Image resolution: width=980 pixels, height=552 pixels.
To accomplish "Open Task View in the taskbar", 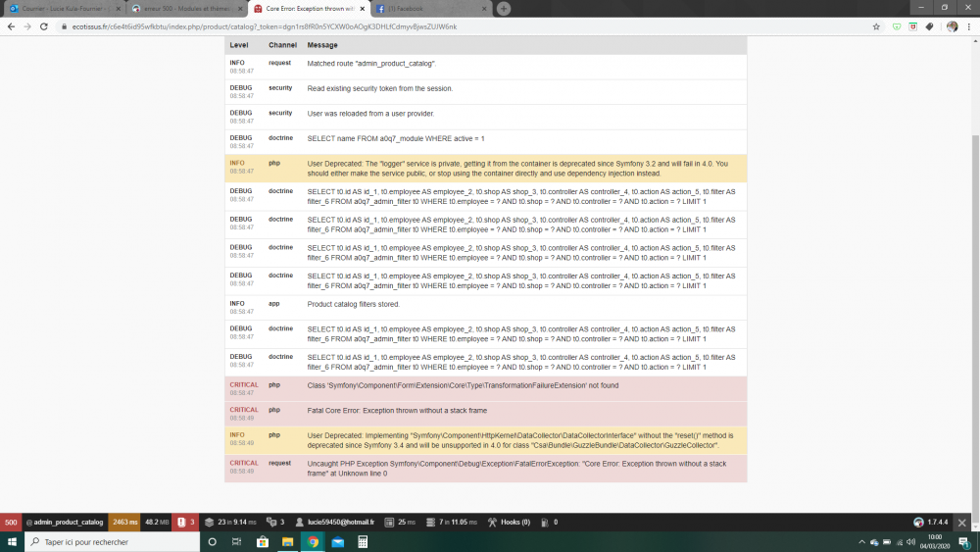I will click(236, 542).
